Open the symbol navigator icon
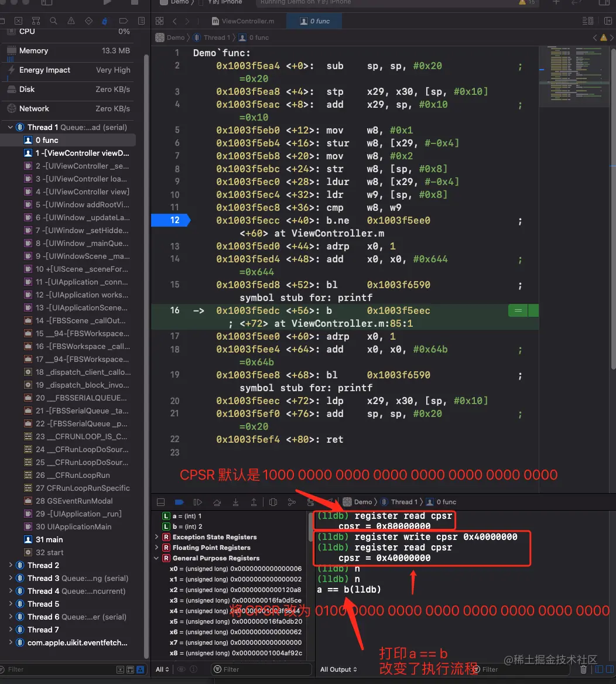 pos(36,21)
